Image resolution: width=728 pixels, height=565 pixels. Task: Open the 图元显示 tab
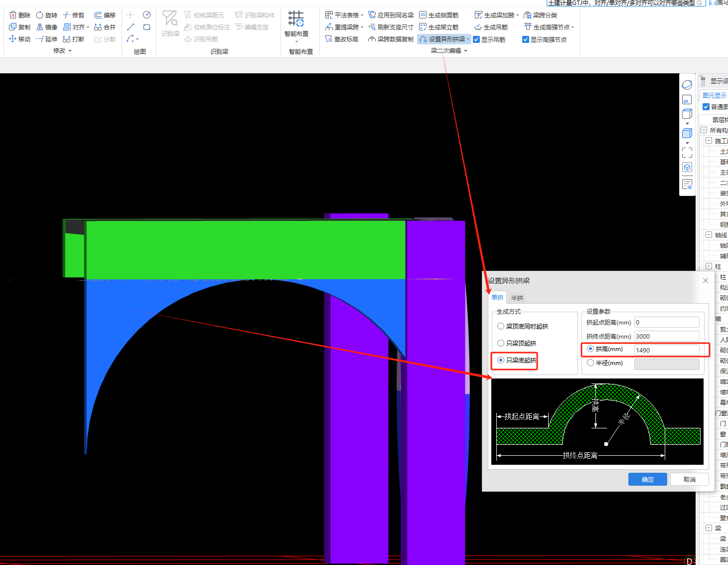[714, 95]
